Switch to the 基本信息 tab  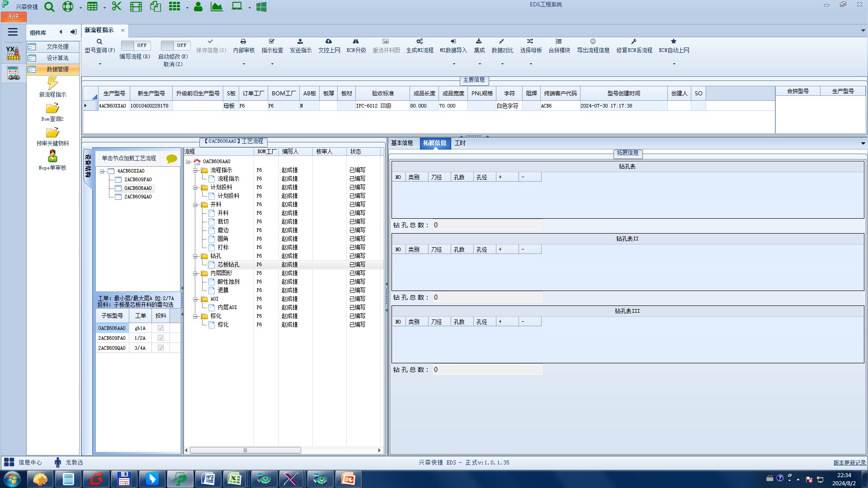402,143
